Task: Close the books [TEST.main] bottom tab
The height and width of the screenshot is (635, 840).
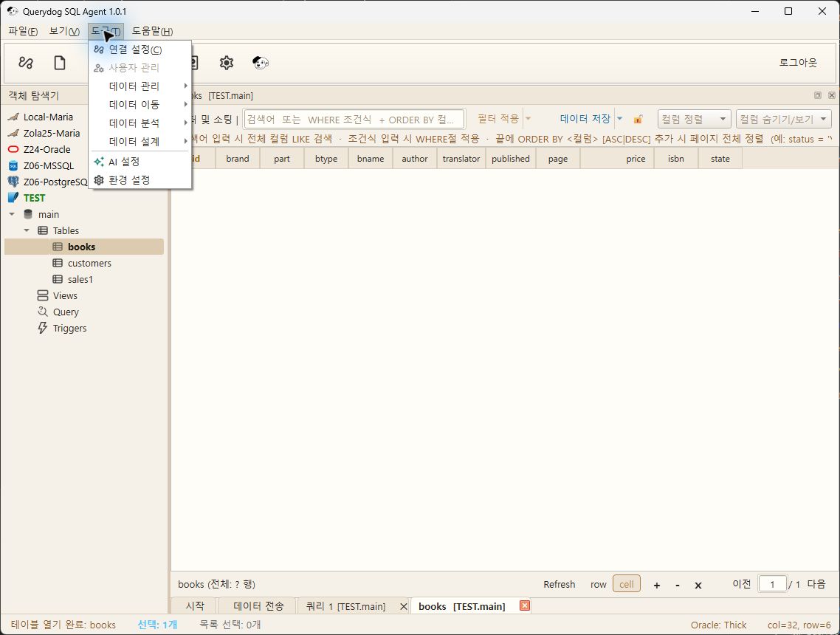Action: [x=525, y=605]
